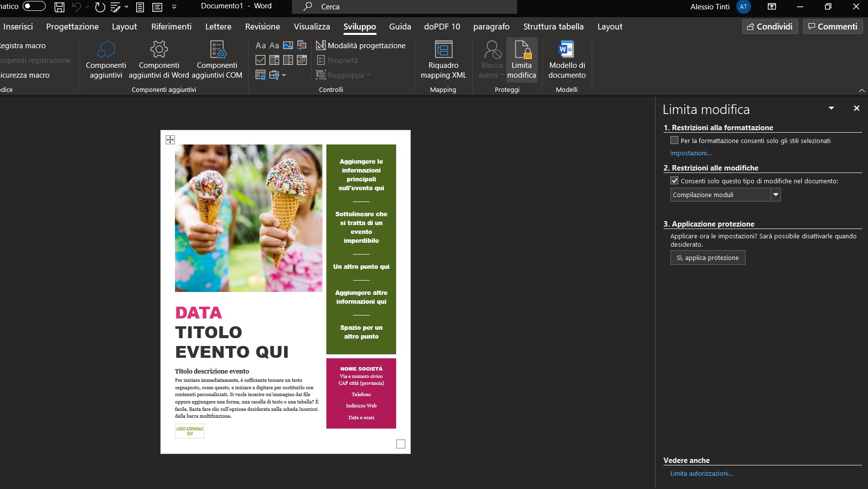Insert a building block gallery content control

click(x=302, y=46)
